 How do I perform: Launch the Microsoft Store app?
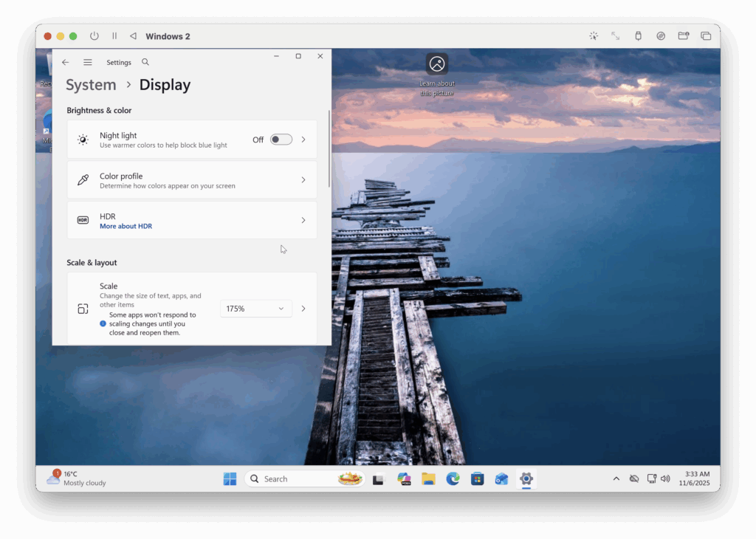tap(478, 479)
